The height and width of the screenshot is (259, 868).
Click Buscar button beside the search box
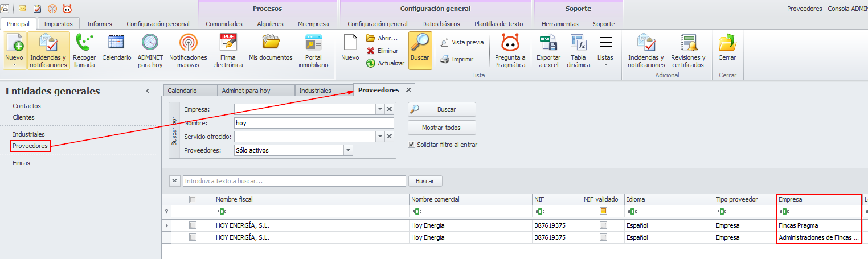click(425, 181)
